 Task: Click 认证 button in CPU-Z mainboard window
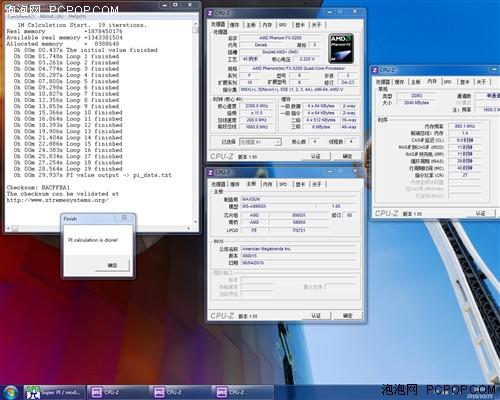point(316,316)
